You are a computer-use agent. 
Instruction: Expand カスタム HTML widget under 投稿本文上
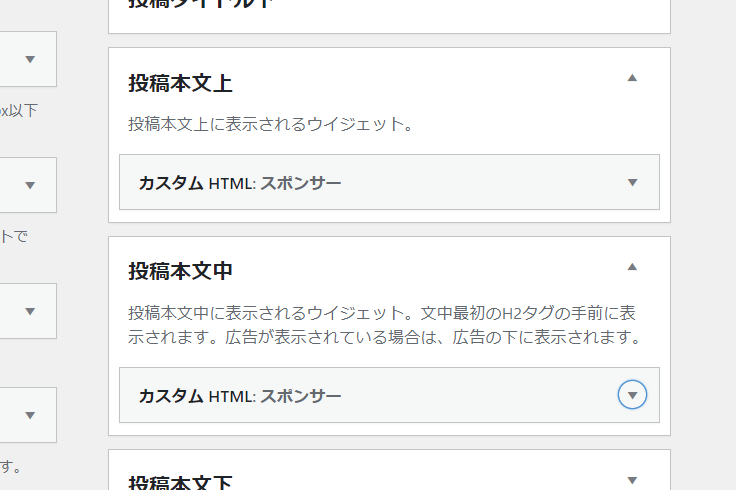(632, 182)
